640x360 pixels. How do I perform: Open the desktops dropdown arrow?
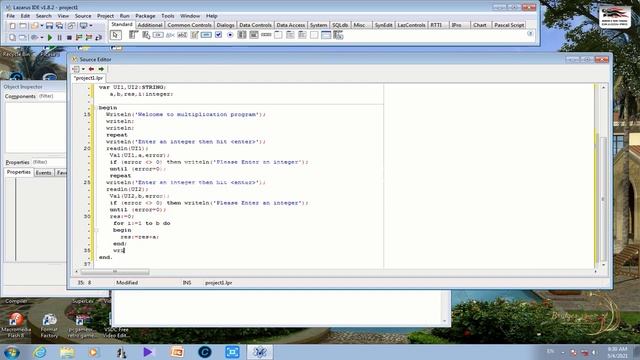click(91, 26)
